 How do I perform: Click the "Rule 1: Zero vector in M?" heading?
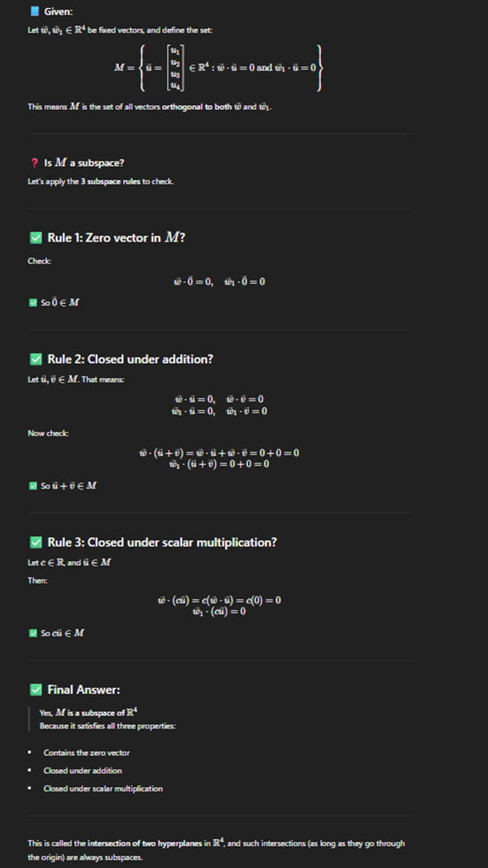116,238
